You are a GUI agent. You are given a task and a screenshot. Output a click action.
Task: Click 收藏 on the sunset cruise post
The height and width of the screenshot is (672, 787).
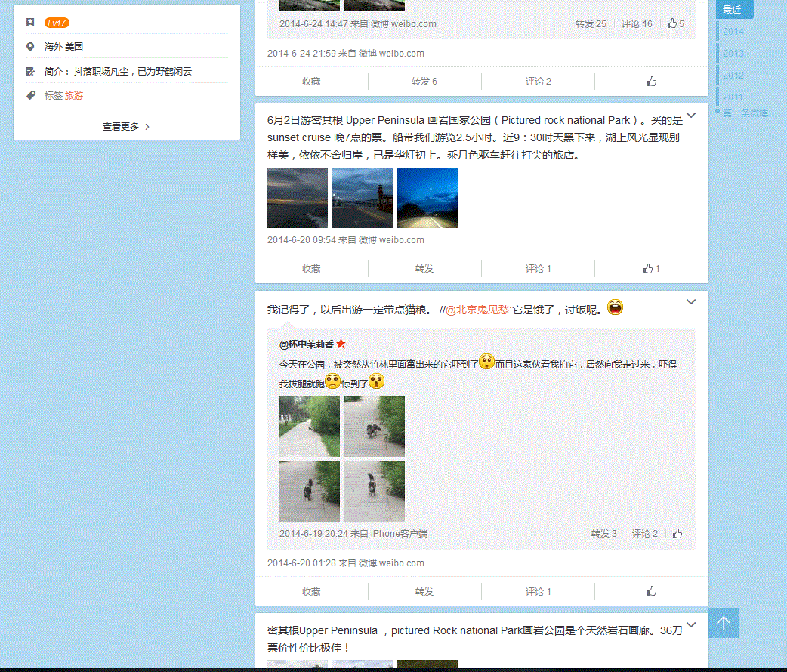[x=311, y=269]
